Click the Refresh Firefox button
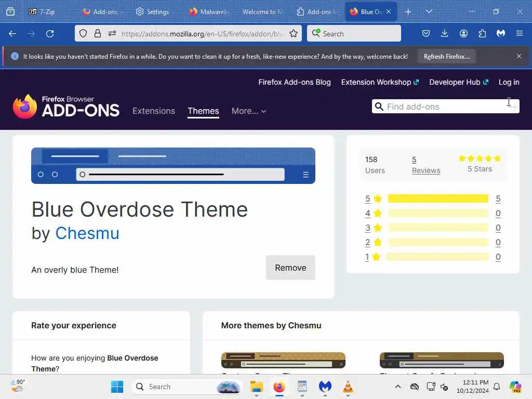Viewport: 532px width, 399px height. click(446, 57)
